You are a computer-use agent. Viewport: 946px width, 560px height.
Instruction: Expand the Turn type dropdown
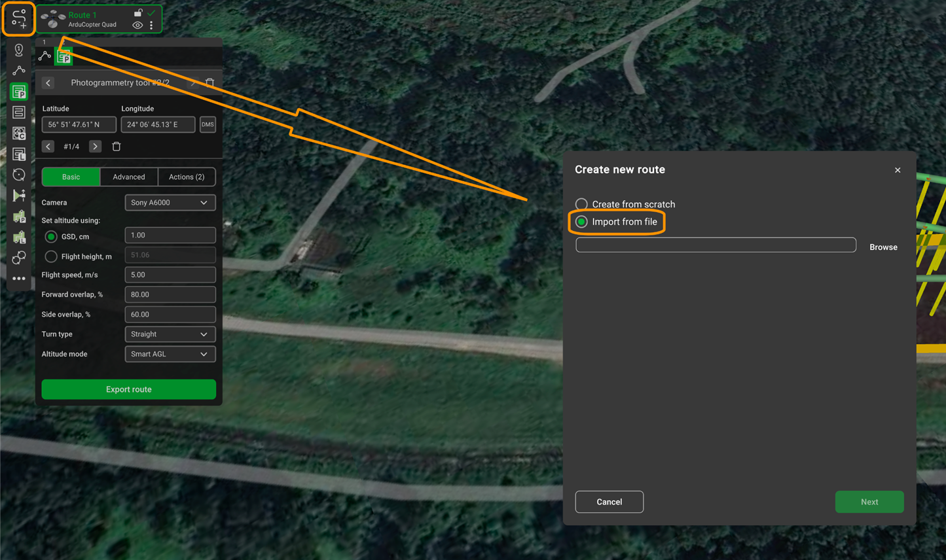click(x=170, y=334)
